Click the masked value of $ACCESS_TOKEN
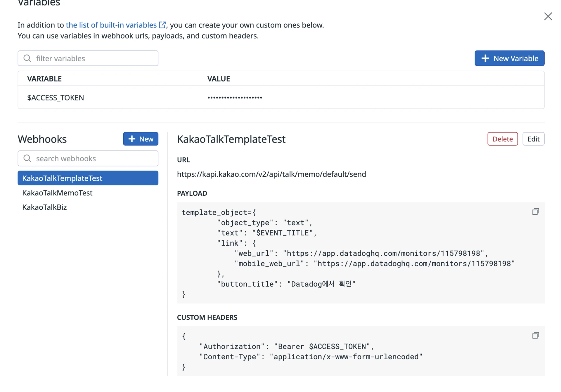 click(235, 98)
